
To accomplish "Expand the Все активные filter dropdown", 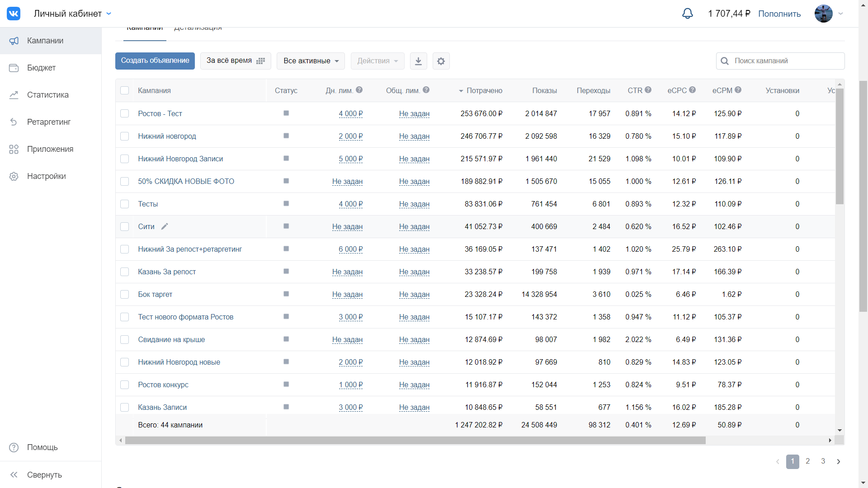I will (x=311, y=61).
